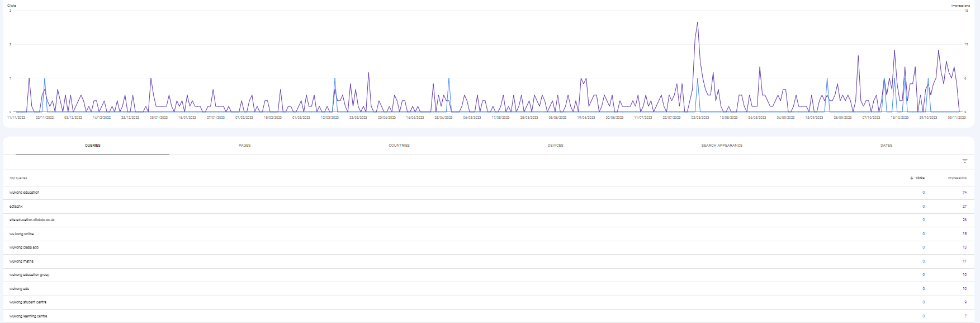Click the 'wukong maths' query row

pyautogui.click(x=22, y=261)
